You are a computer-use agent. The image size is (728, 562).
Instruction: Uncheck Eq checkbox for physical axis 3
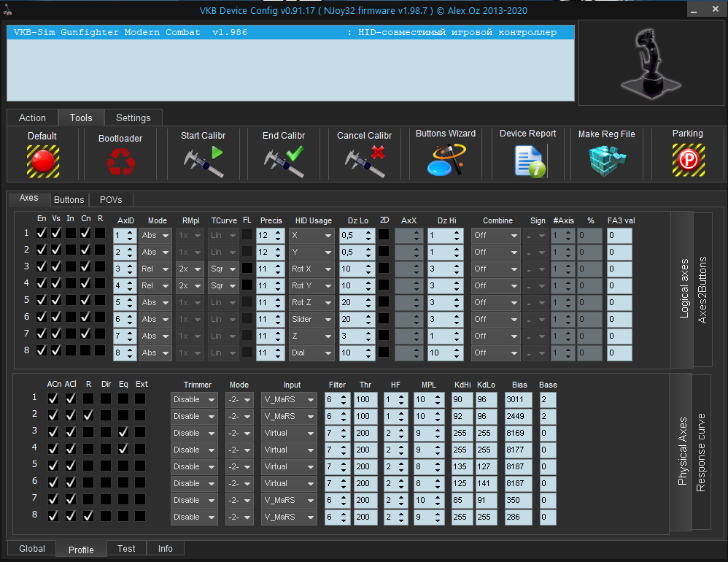[123, 432]
